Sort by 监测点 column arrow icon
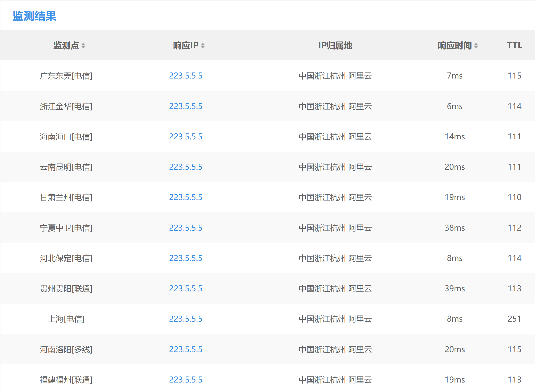535x392 pixels. [83, 46]
